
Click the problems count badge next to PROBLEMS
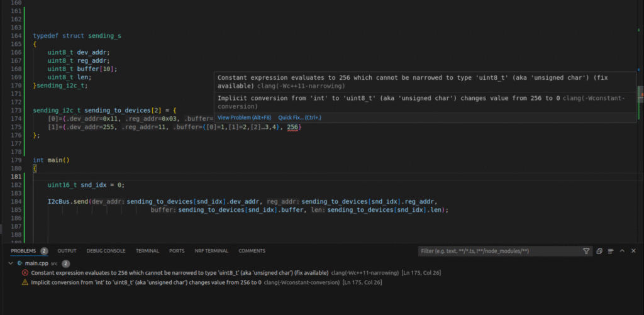[x=44, y=251]
